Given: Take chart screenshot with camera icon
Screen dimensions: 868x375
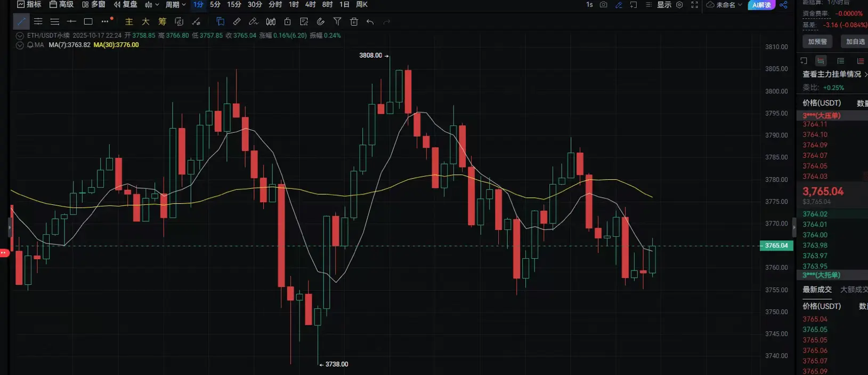Looking at the screenshot, I should tap(603, 4).
